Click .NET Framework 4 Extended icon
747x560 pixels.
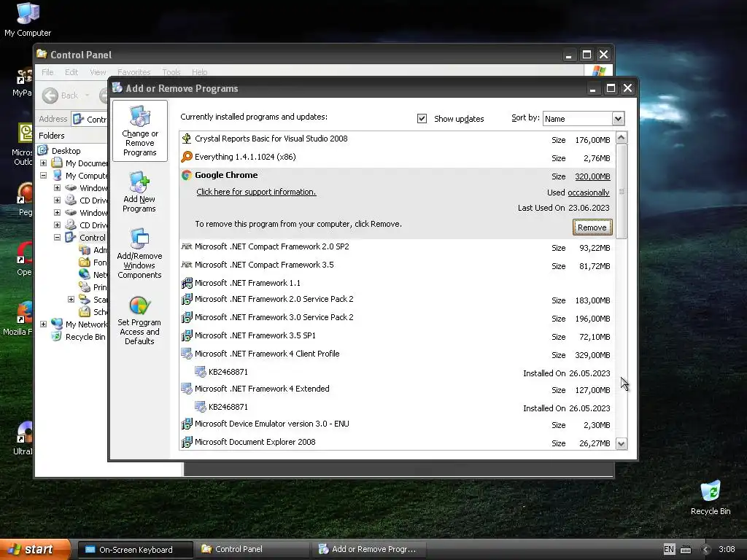186,389
